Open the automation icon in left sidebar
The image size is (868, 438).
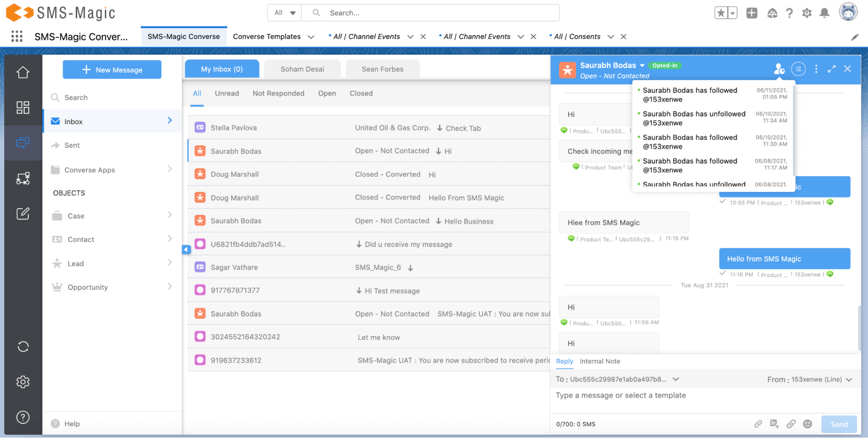pyautogui.click(x=23, y=178)
